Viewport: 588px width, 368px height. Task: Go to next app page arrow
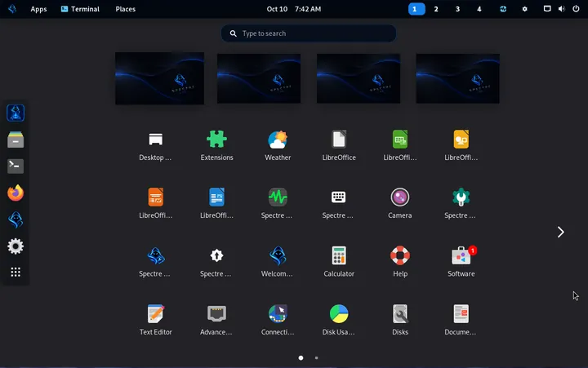tap(560, 232)
